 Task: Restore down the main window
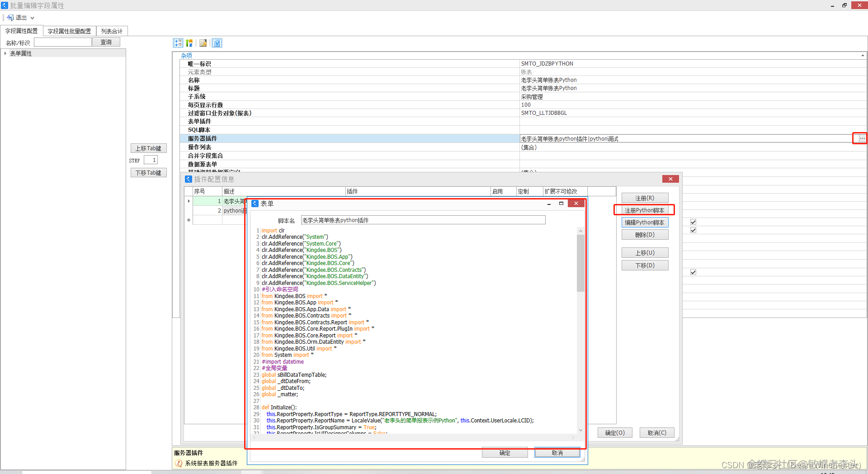[x=844, y=5]
